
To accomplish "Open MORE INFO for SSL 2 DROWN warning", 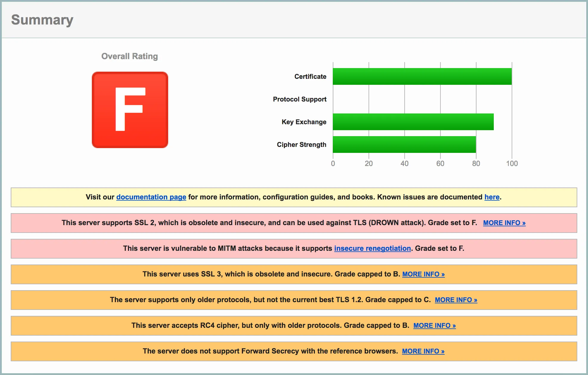I will tap(504, 223).
